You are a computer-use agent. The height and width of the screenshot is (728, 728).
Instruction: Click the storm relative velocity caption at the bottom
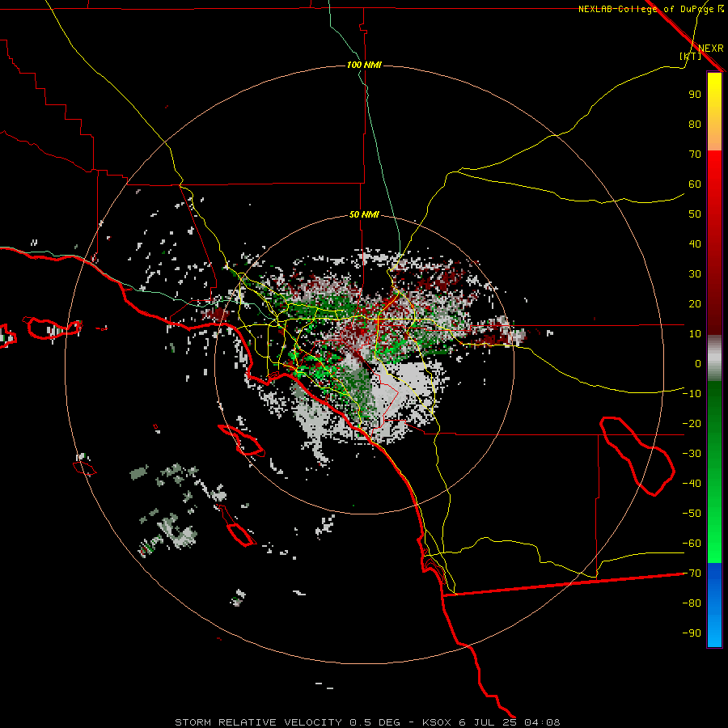(x=367, y=722)
